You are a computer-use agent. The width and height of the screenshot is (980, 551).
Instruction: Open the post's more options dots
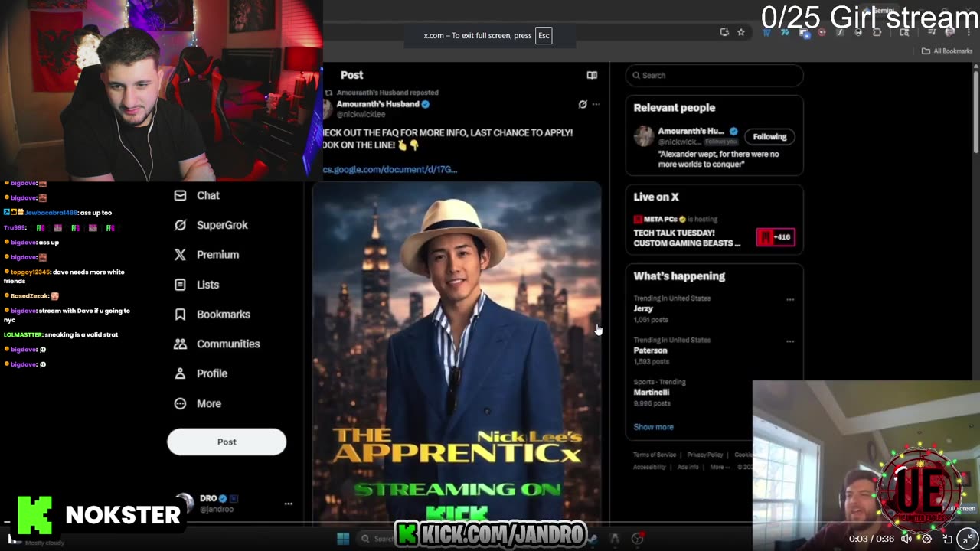click(596, 104)
